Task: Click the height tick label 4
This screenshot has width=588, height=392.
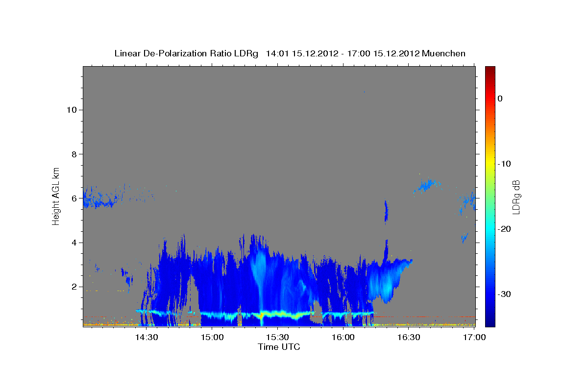Action: click(73, 243)
